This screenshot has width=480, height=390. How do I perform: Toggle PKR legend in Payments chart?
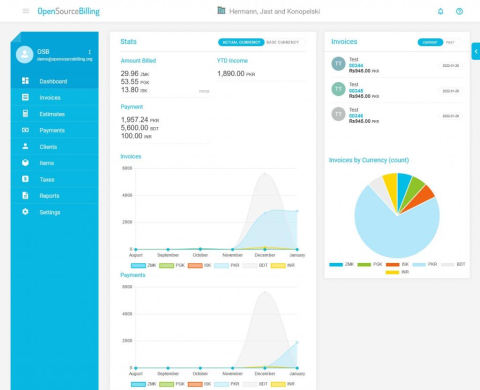[227, 384]
